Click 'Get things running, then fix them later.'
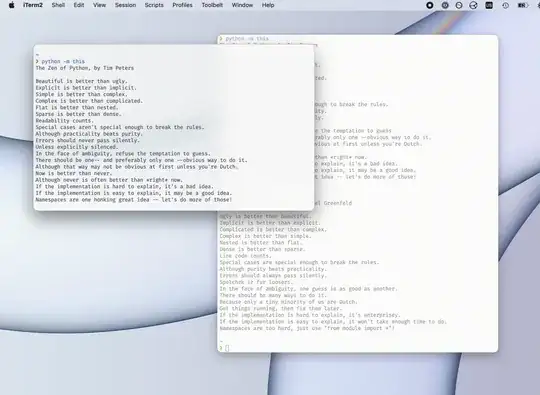 click(281, 308)
